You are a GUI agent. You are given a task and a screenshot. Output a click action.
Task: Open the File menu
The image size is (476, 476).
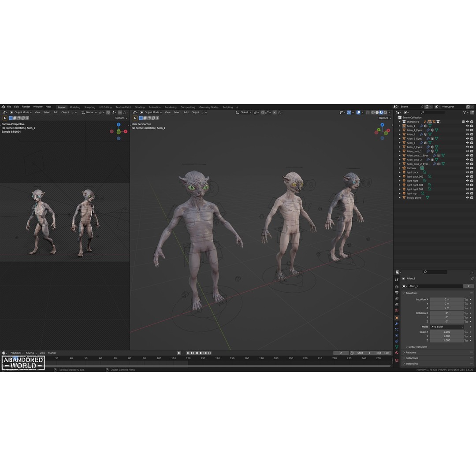tap(9, 107)
